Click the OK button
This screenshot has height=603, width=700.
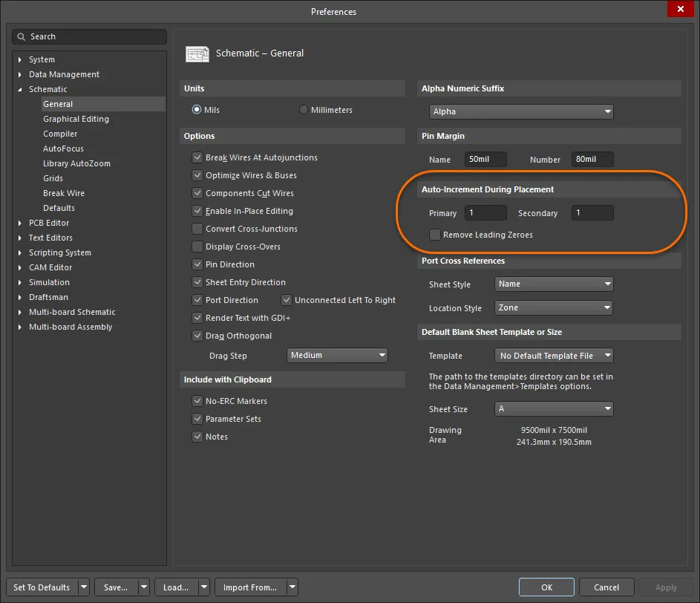coord(546,587)
